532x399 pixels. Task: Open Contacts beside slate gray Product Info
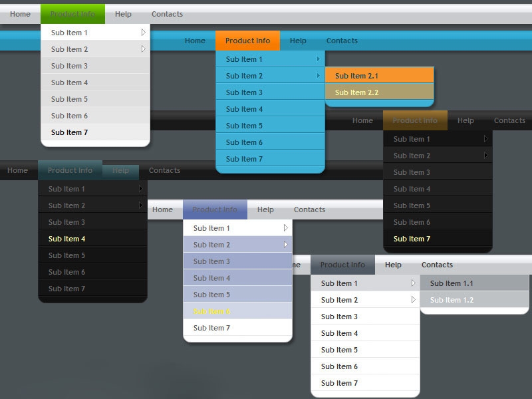tap(437, 265)
